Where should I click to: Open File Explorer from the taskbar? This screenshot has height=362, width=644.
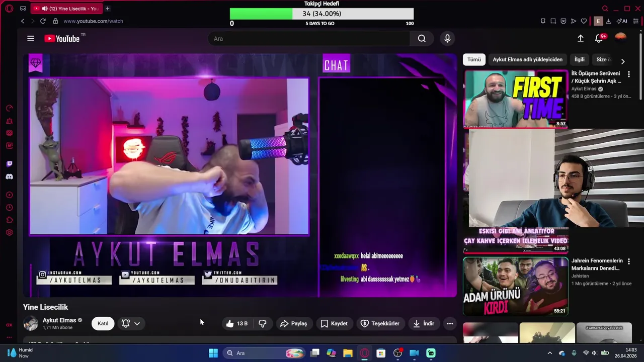(348, 353)
